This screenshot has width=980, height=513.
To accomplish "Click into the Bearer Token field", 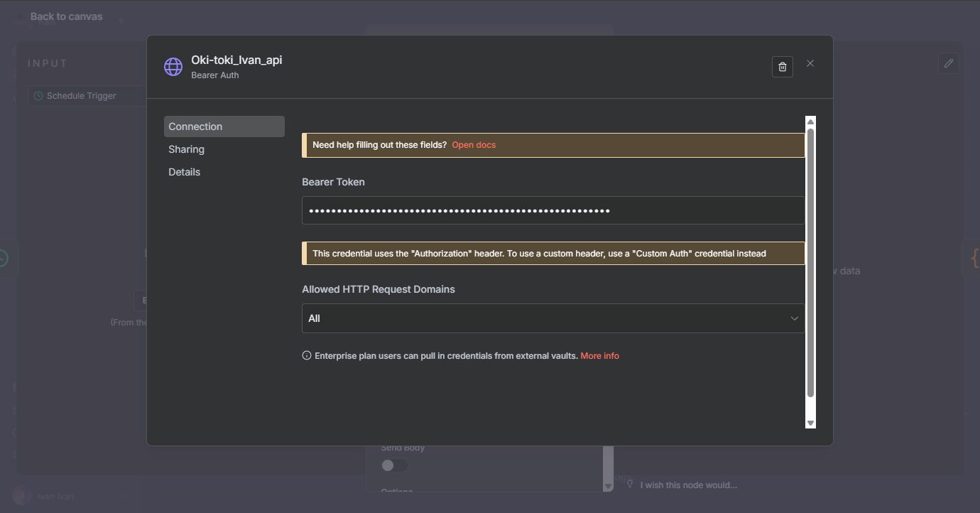I will (552, 210).
